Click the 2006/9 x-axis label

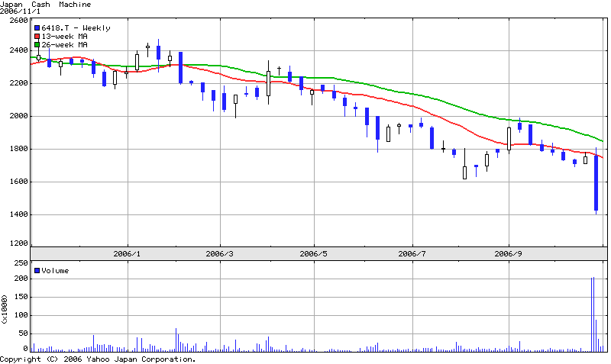[x=508, y=253]
